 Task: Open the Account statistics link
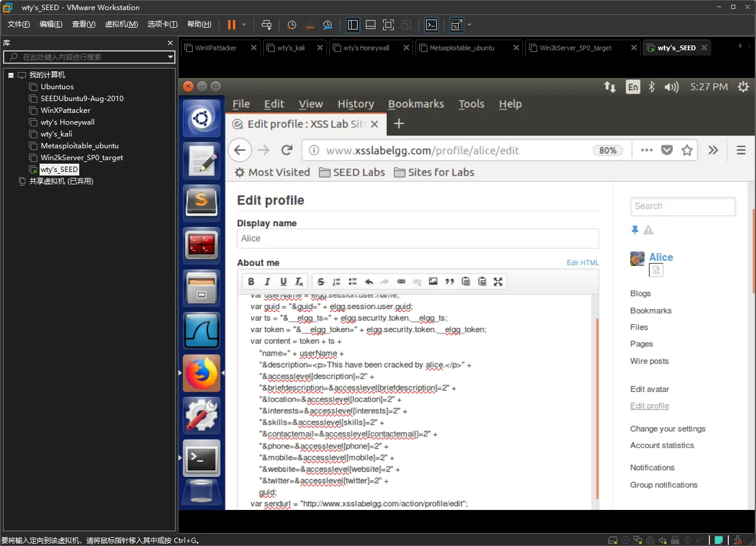(662, 446)
